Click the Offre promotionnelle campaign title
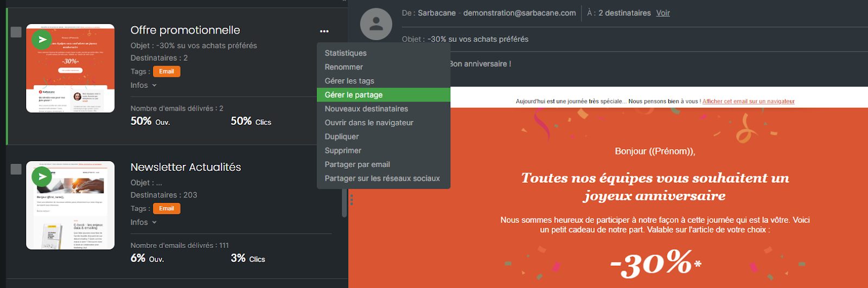The height and width of the screenshot is (288, 868). [185, 30]
